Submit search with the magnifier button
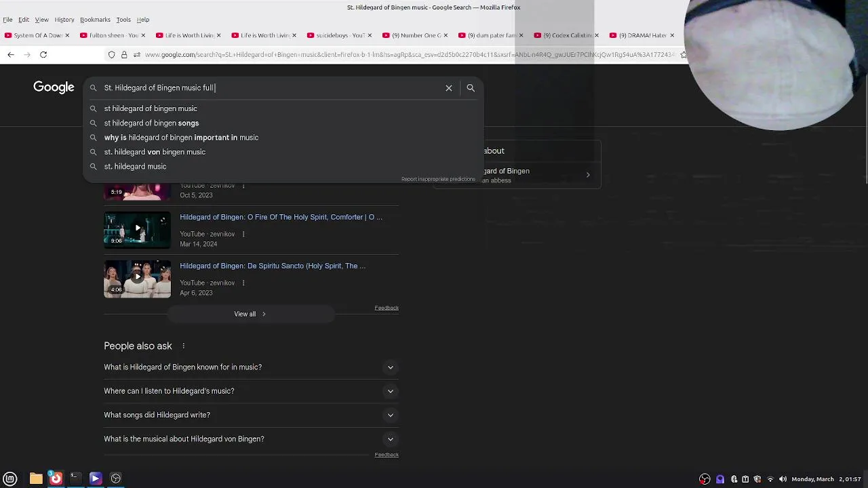 pos(471,88)
